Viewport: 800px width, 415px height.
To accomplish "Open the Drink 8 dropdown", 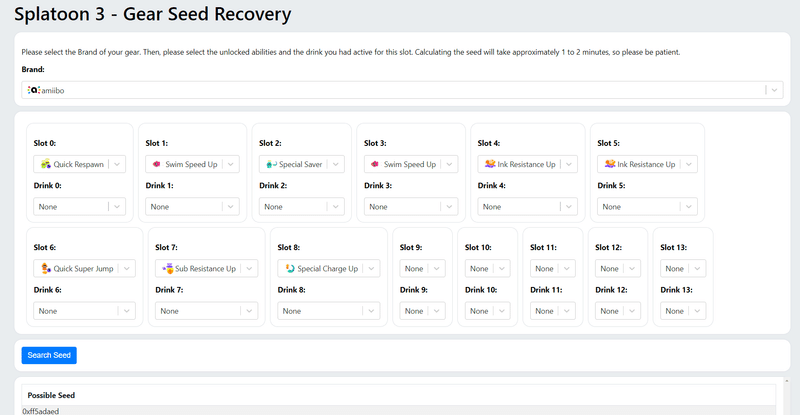I will (x=329, y=310).
